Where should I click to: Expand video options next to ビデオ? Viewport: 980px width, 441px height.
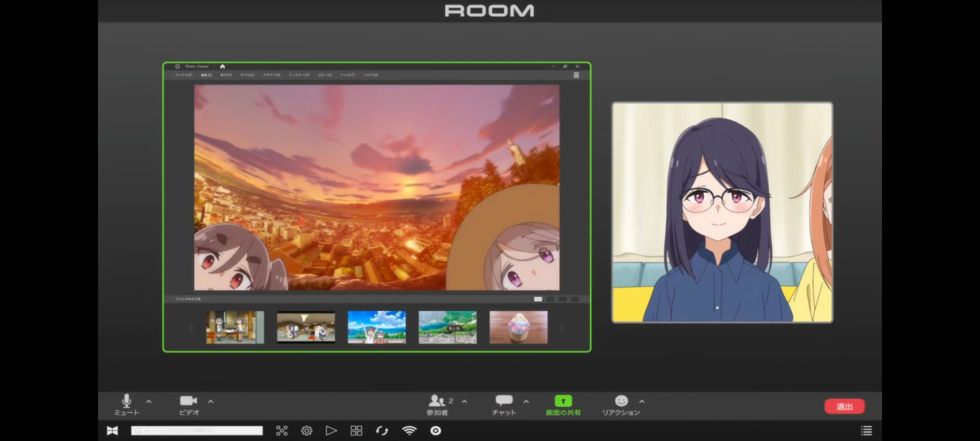tap(211, 401)
